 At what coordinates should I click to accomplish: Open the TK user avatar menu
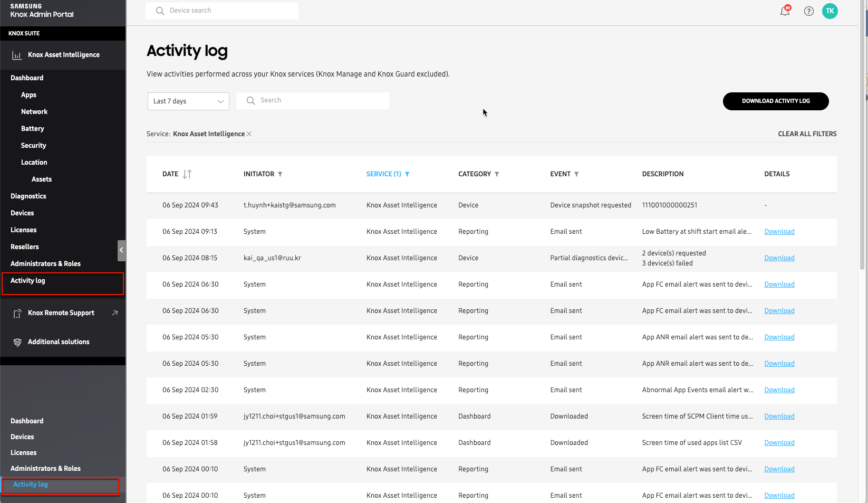coord(830,11)
